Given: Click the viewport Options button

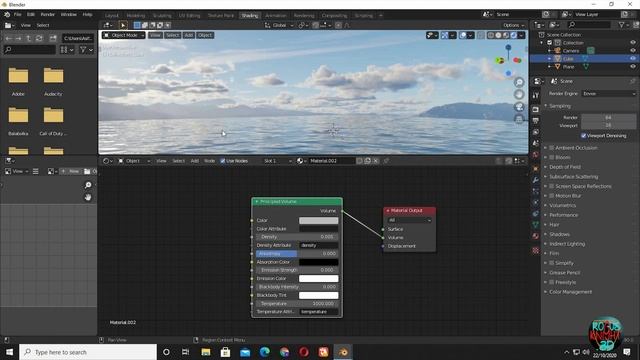Looking at the screenshot, I should [513, 25].
